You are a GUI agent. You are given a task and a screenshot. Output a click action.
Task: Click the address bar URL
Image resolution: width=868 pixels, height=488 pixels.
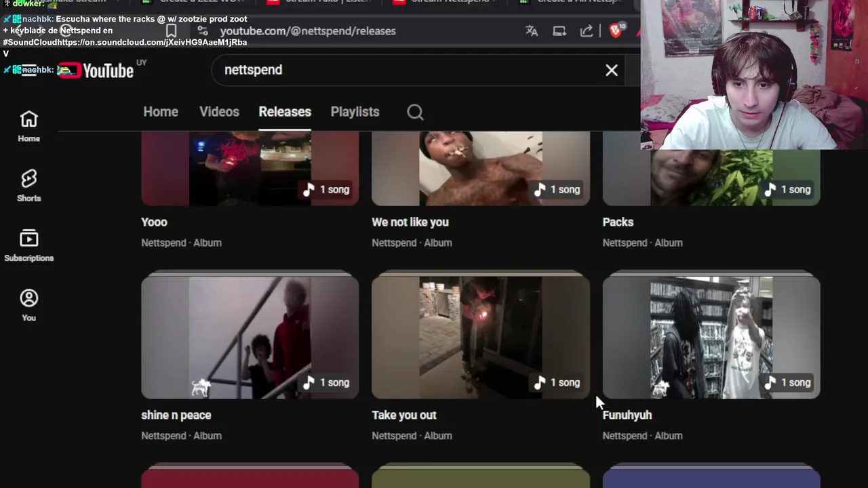click(x=308, y=30)
